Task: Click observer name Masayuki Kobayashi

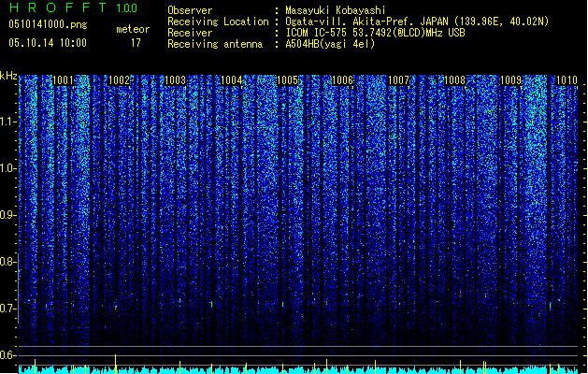Action: (x=336, y=10)
